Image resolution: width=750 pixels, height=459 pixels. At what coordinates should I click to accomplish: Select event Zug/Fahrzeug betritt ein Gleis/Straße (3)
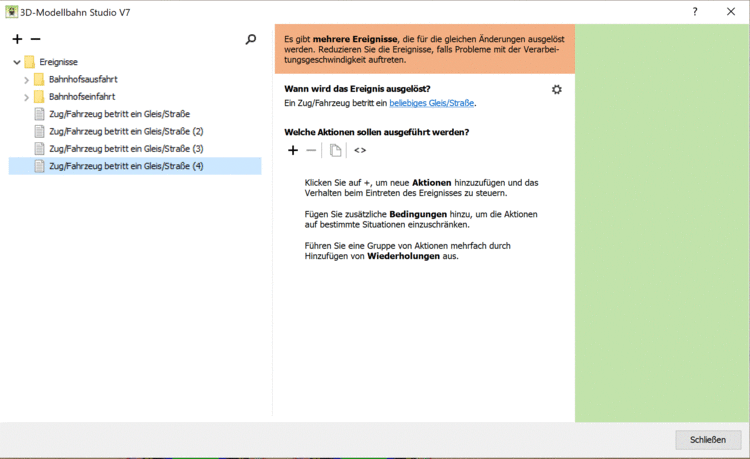point(125,148)
